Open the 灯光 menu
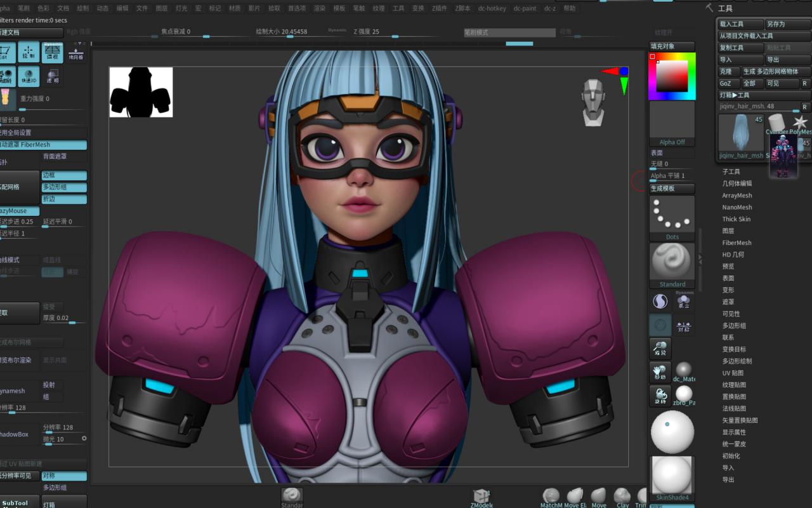 (181, 8)
